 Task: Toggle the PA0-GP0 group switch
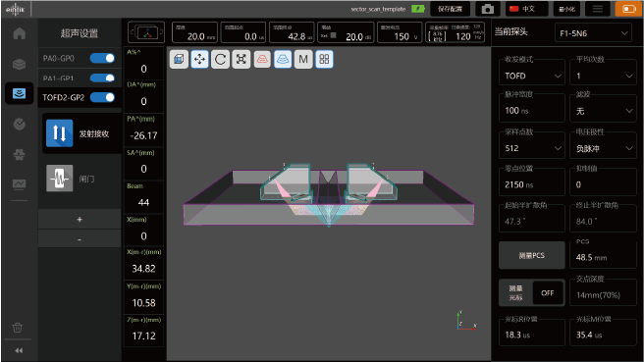point(102,58)
